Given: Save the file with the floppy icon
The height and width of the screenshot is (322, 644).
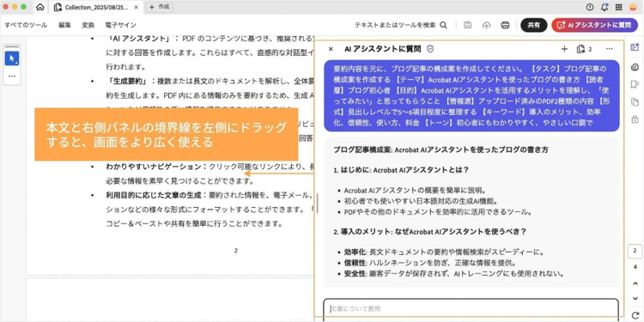Looking at the screenshot, I should click(x=467, y=25).
